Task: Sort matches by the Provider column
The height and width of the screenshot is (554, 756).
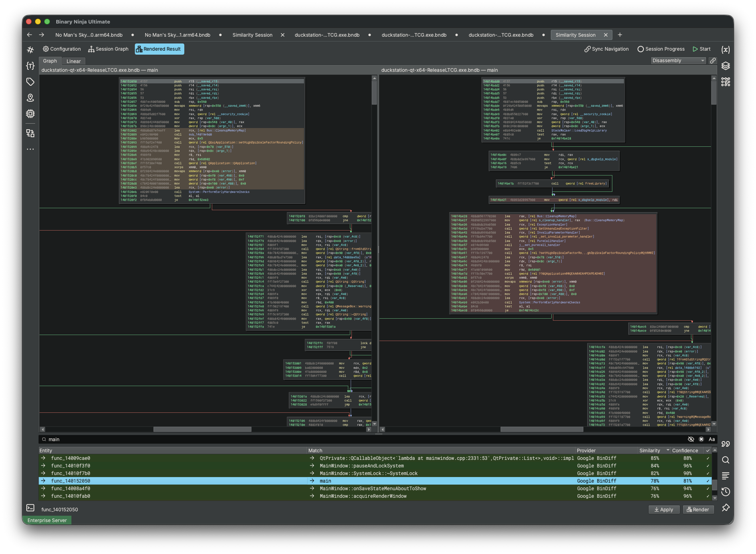Action: pyautogui.click(x=607, y=451)
